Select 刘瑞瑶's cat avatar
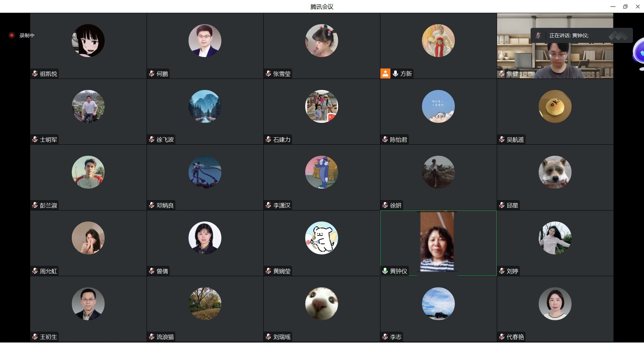The image size is (644, 343). 322,304
